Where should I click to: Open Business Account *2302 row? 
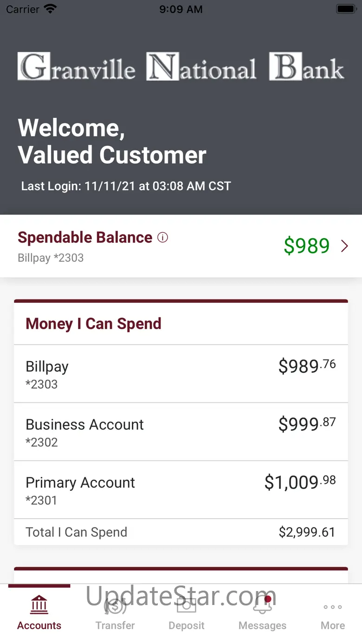tap(181, 432)
